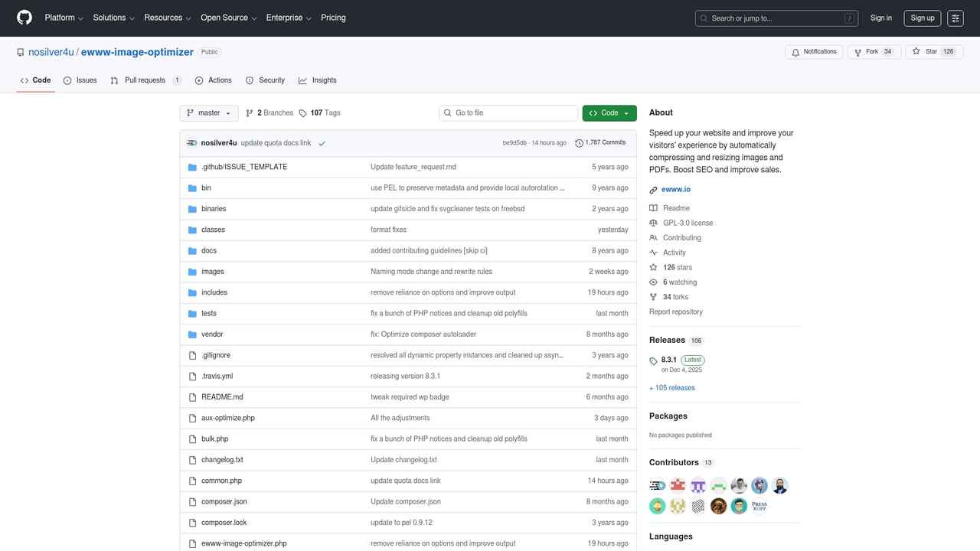Click the Sign up button
This screenshot has width=980, height=551.
[x=922, y=18]
